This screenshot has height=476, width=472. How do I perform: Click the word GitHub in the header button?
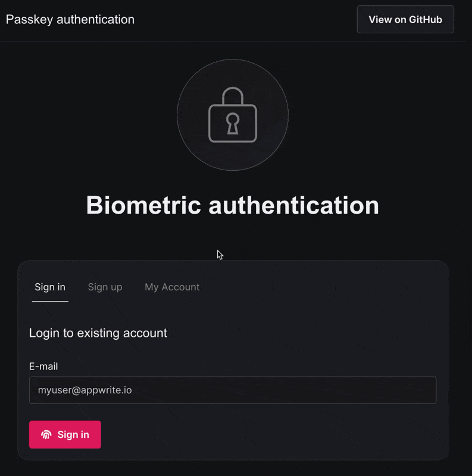pyautogui.click(x=425, y=20)
